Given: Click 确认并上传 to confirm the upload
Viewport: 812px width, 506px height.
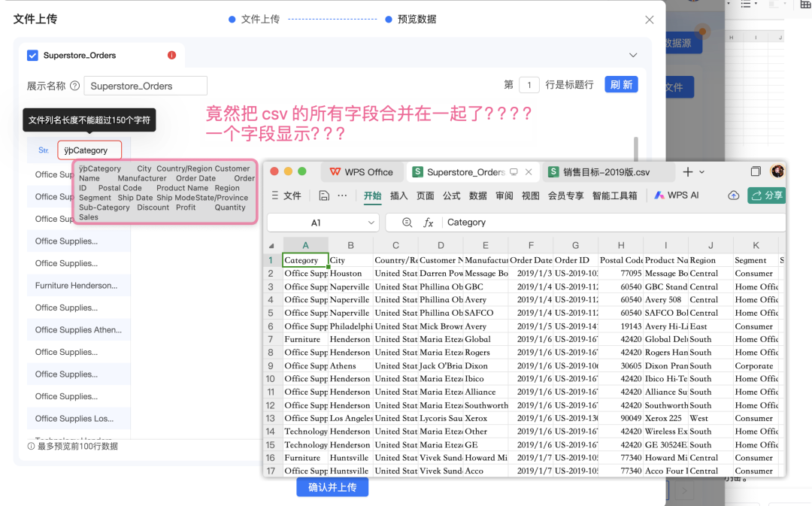Looking at the screenshot, I should [332, 487].
